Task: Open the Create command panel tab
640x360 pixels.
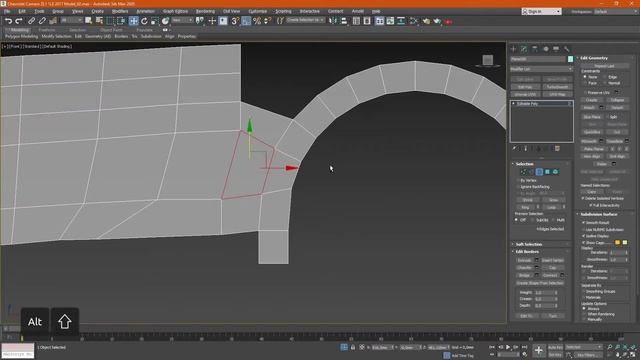Action: coord(513,49)
